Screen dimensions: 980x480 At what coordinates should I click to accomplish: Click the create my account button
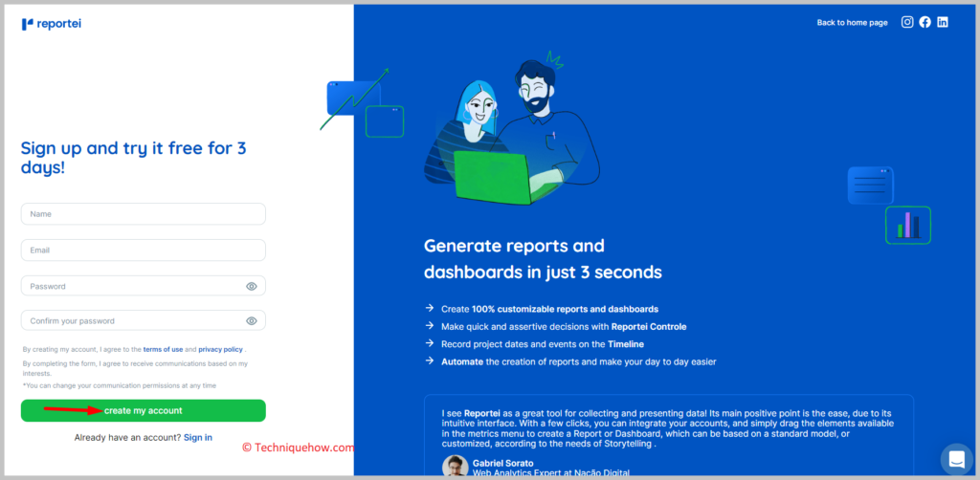144,411
